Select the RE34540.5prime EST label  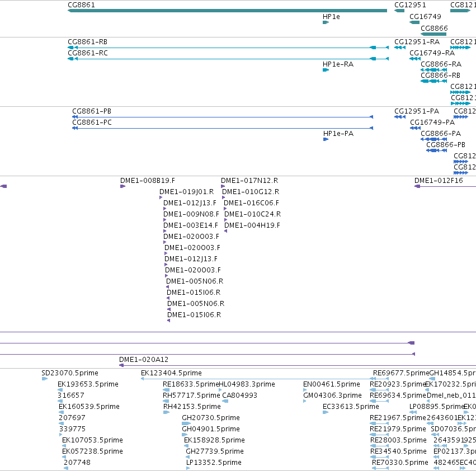click(x=399, y=451)
